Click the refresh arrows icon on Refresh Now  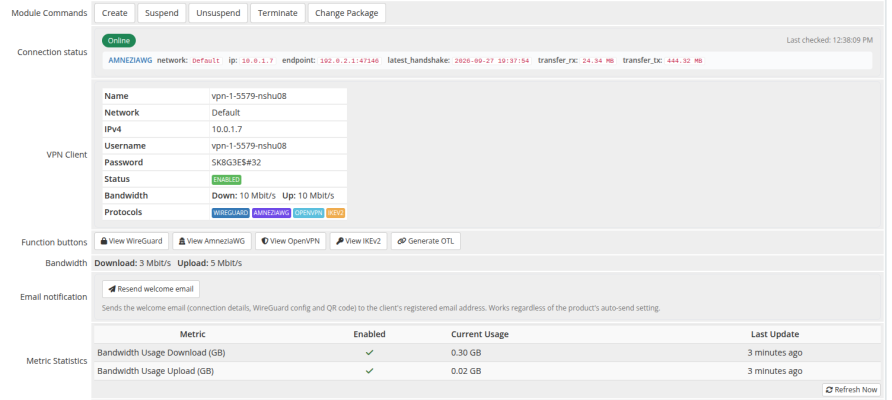[830, 390]
